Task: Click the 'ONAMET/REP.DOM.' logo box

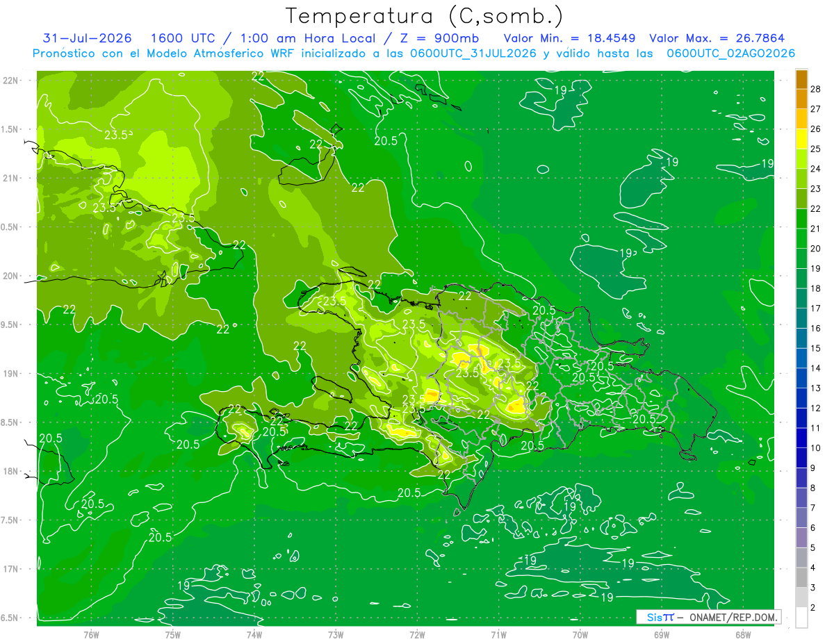Action: tap(708, 617)
